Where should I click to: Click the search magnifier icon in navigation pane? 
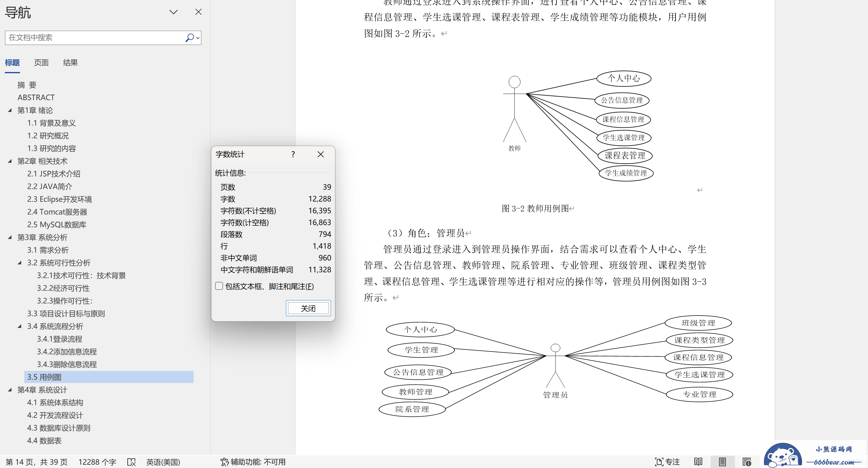(x=189, y=38)
